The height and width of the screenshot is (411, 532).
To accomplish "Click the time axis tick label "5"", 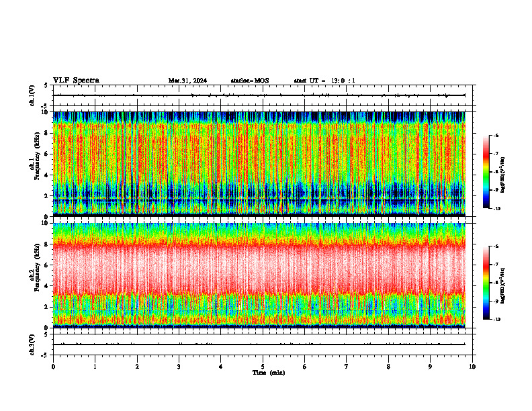I will pos(263,367).
